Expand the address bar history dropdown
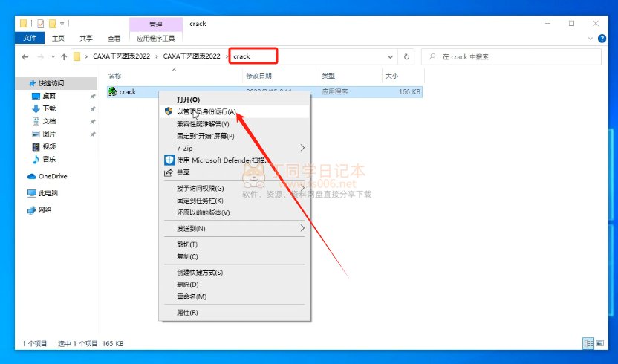This screenshot has width=618, height=364. 390,56
